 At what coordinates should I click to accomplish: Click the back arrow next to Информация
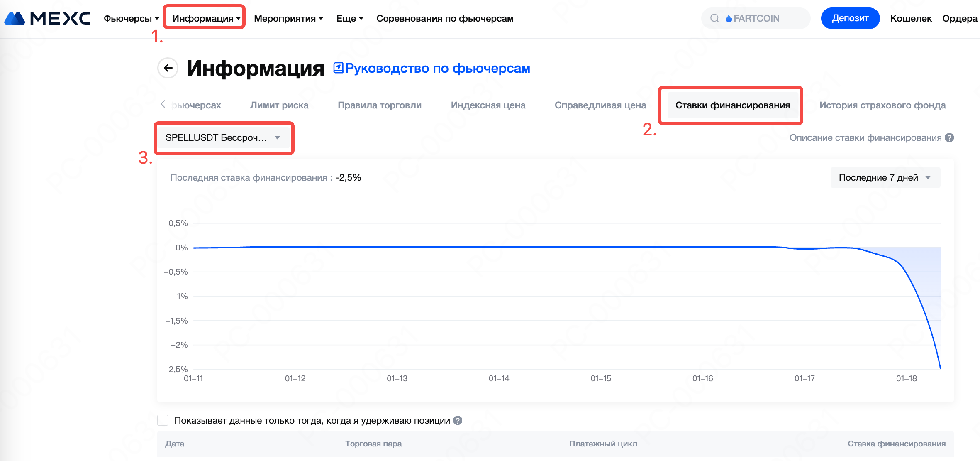tap(168, 68)
